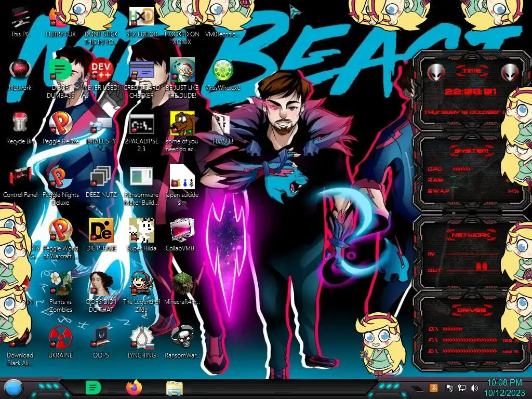This screenshot has width=532, height=399.
Task: Click the DRIVES widget header
Action: [472, 310]
